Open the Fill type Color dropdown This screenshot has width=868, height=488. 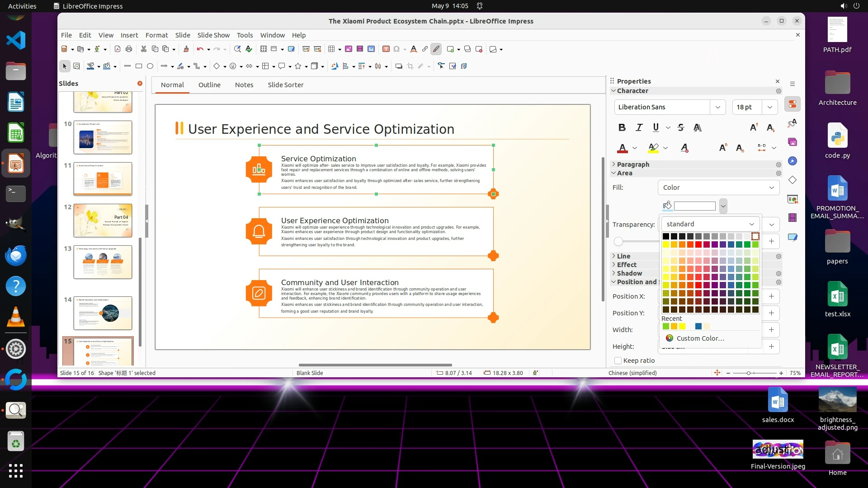[x=718, y=188]
